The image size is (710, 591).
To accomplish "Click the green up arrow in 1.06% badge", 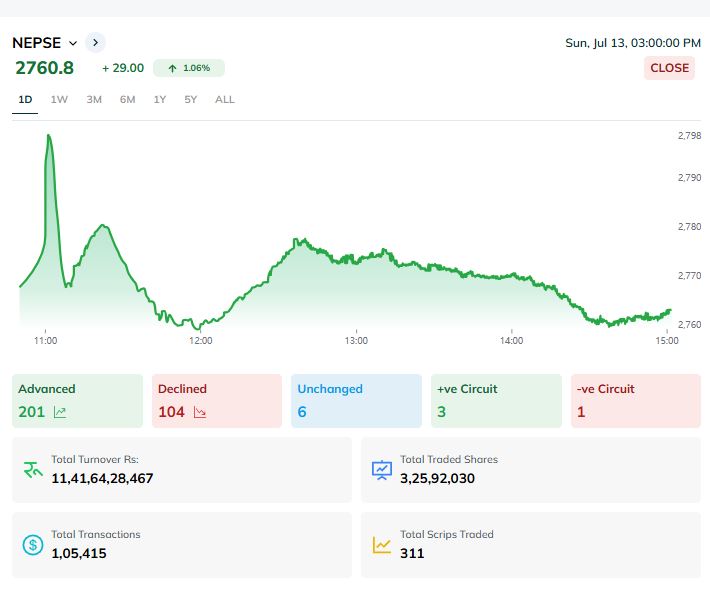I will point(173,68).
